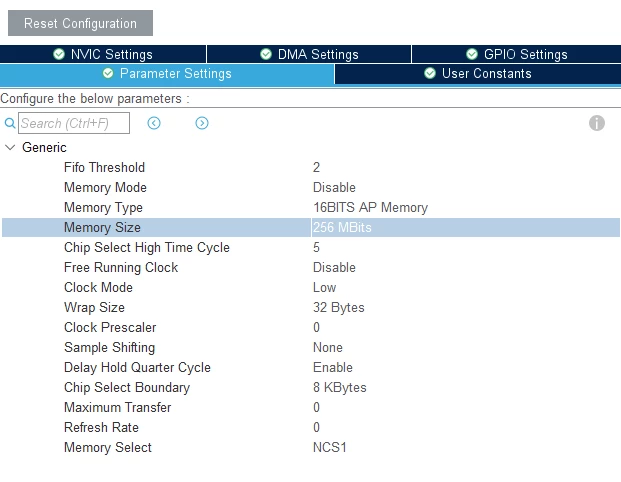The width and height of the screenshot is (621, 482).
Task: Open the Free Running Clock Disable value
Action: 334,267
